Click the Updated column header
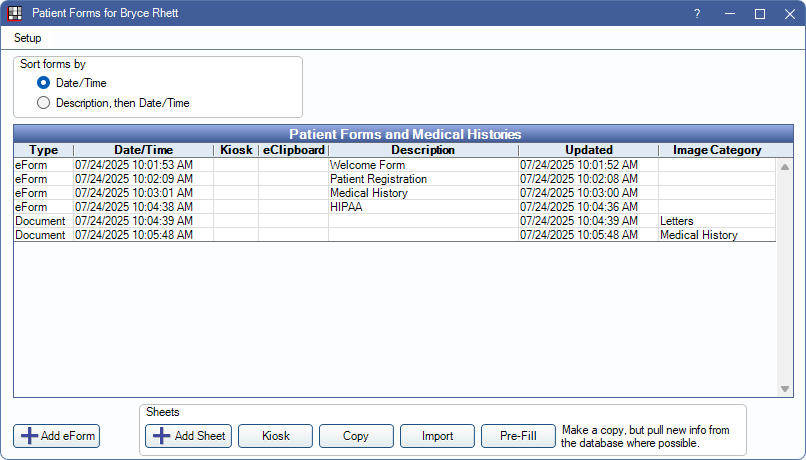 [x=587, y=150]
